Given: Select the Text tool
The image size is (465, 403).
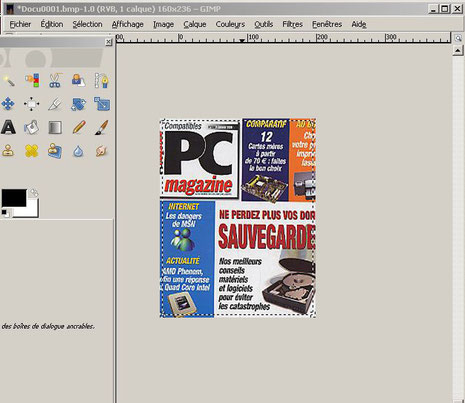Looking at the screenshot, I should (x=8, y=127).
